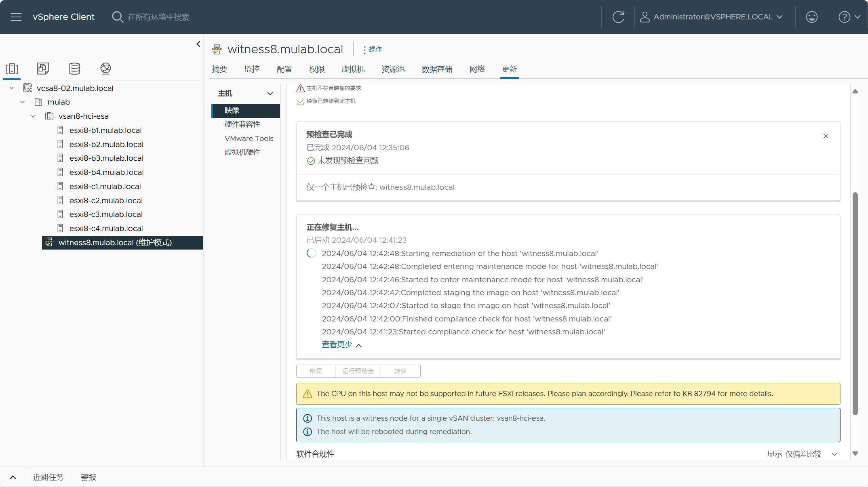Screen dimensions: 868x487
Task: Close the 预检查已完成 card
Action: point(826,136)
